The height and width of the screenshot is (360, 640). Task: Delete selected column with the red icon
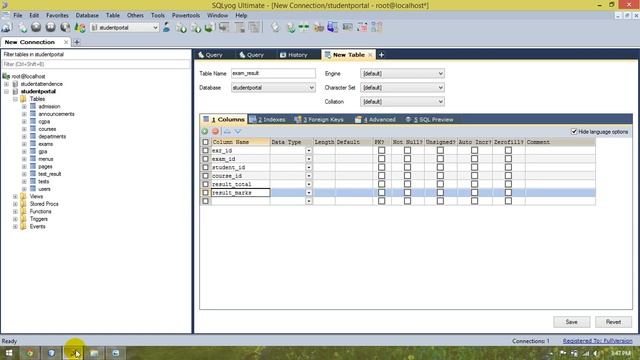pyautogui.click(x=216, y=131)
